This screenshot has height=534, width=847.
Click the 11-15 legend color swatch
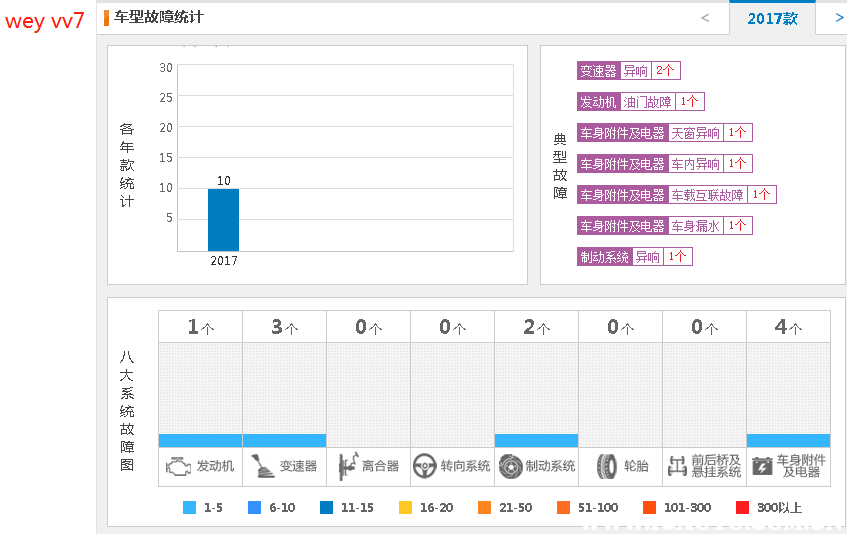tap(326, 508)
